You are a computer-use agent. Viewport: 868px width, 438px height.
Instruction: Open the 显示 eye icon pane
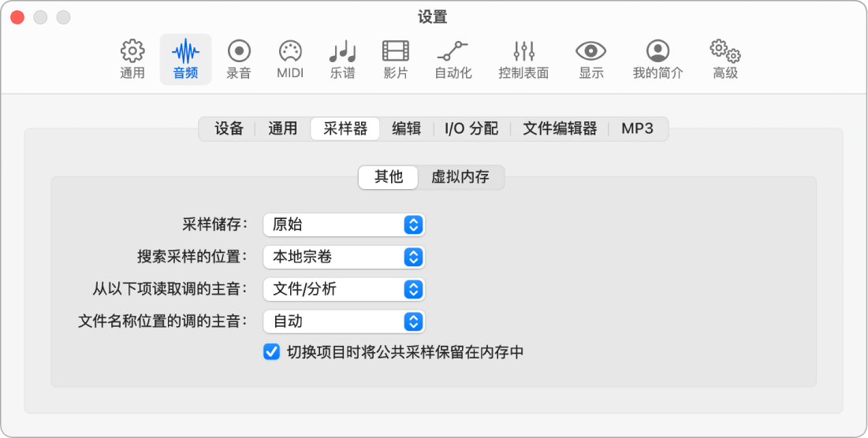tap(590, 59)
